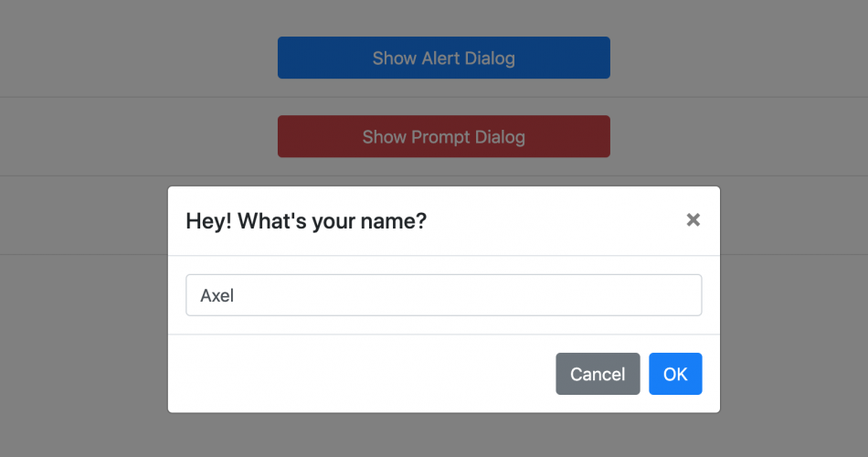This screenshot has height=457, width=868.
Task: Click the OK button
Action: point(675,374)
